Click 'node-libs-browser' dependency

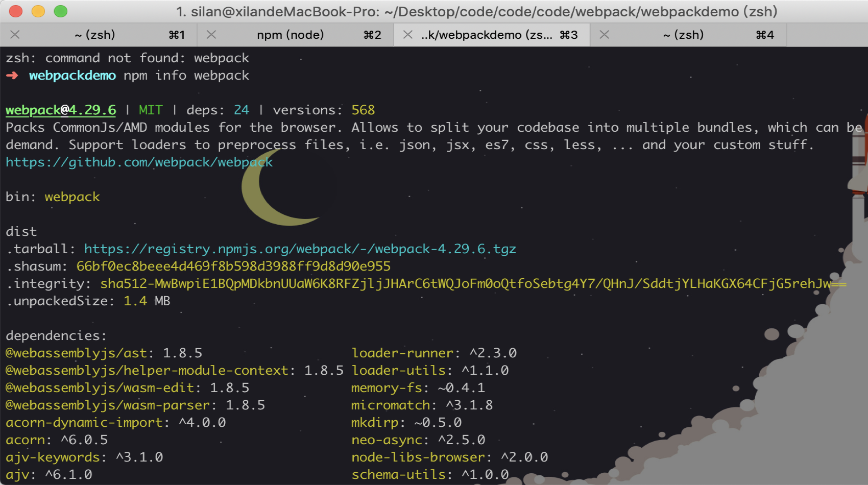coord(418,457)
